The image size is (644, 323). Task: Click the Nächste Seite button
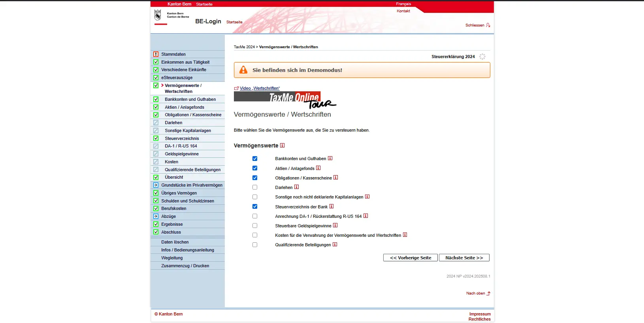pyautogui.click(x=464, y=258)
